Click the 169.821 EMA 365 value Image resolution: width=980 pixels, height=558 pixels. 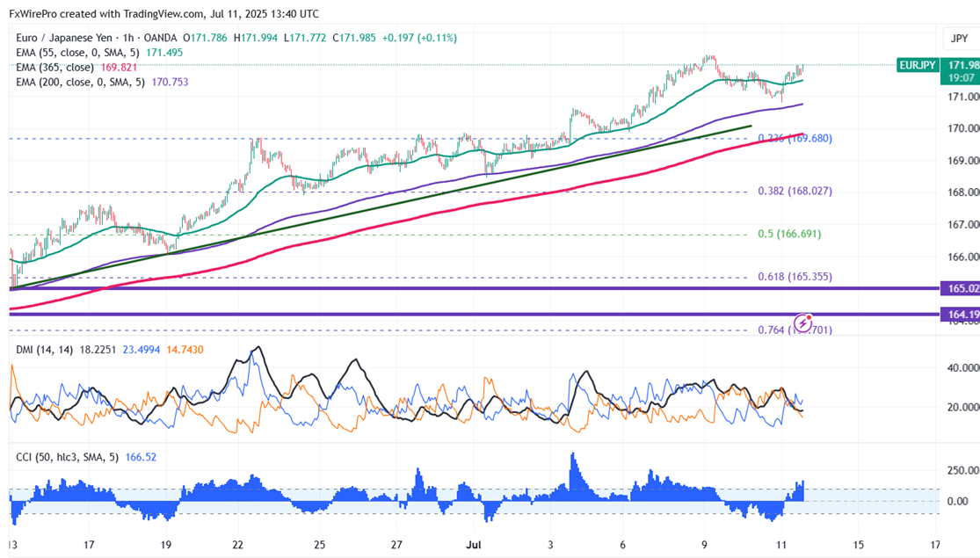coord(119,68)
